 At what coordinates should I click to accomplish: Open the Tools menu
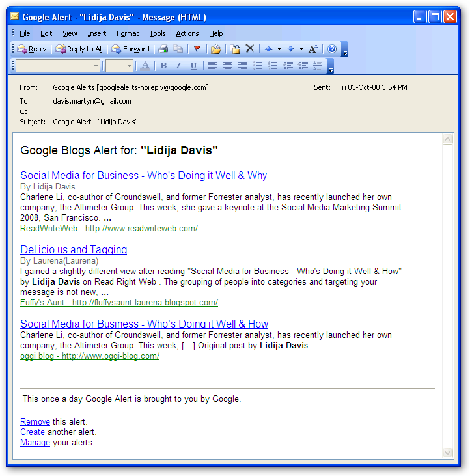[x=158, y=33]
